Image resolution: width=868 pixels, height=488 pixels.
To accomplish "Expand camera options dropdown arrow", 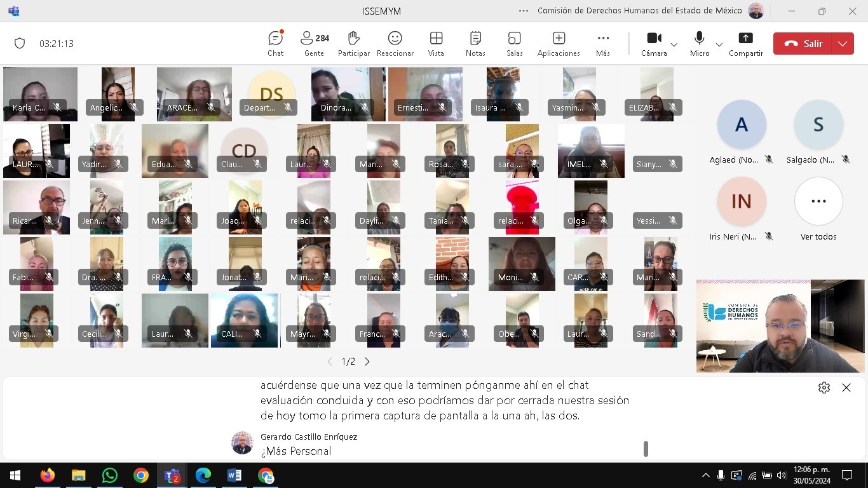I will coord(674,44).
